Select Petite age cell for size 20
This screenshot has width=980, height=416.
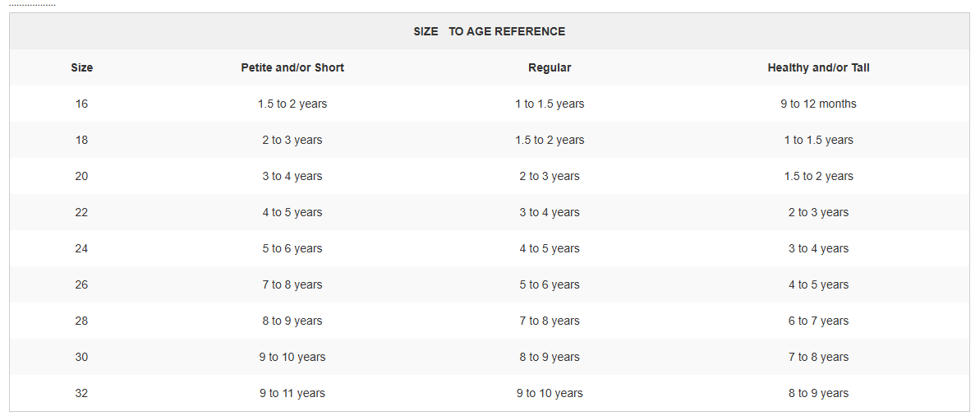tap(292, 176)
